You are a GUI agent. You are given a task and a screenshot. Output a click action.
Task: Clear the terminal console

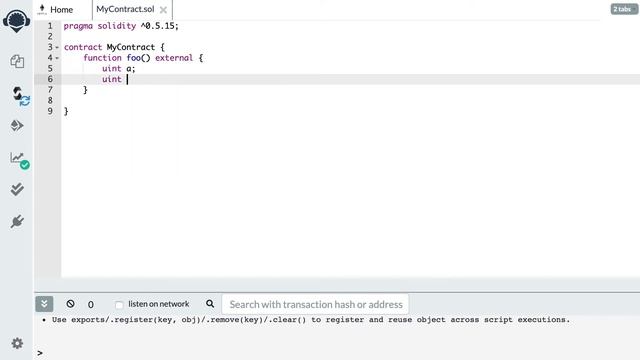(x=70, y=304)
